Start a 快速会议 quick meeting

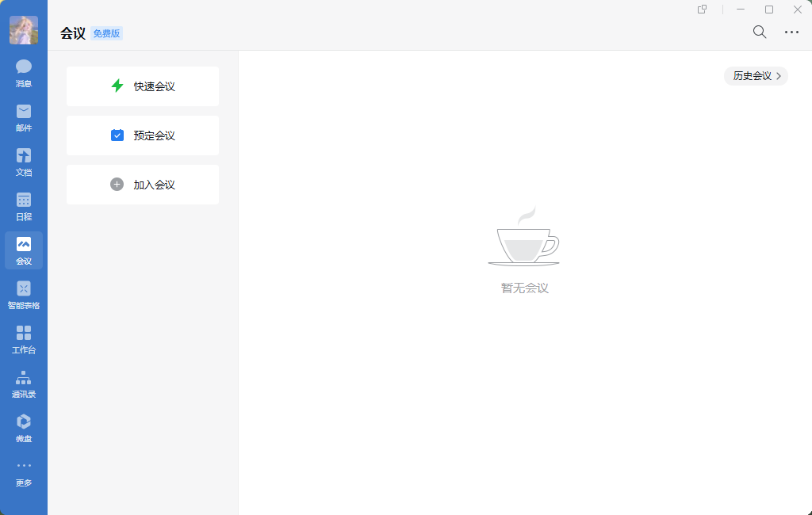(142, 86)
